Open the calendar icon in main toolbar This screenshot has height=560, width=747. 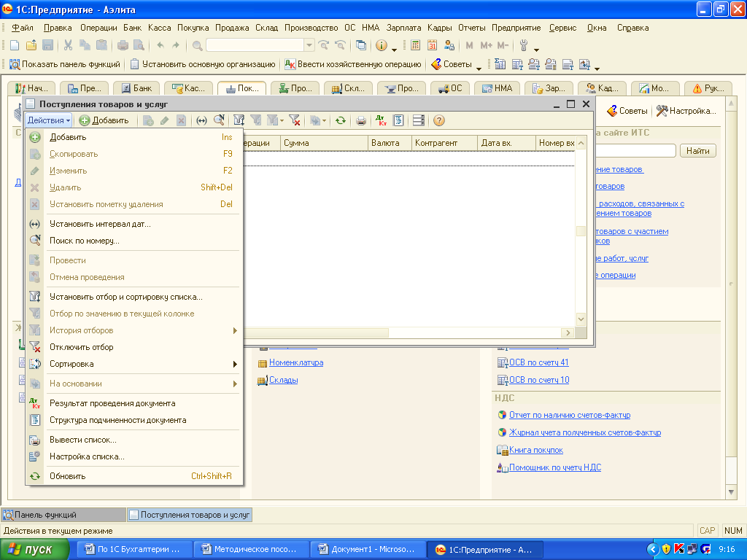point(432,45)
